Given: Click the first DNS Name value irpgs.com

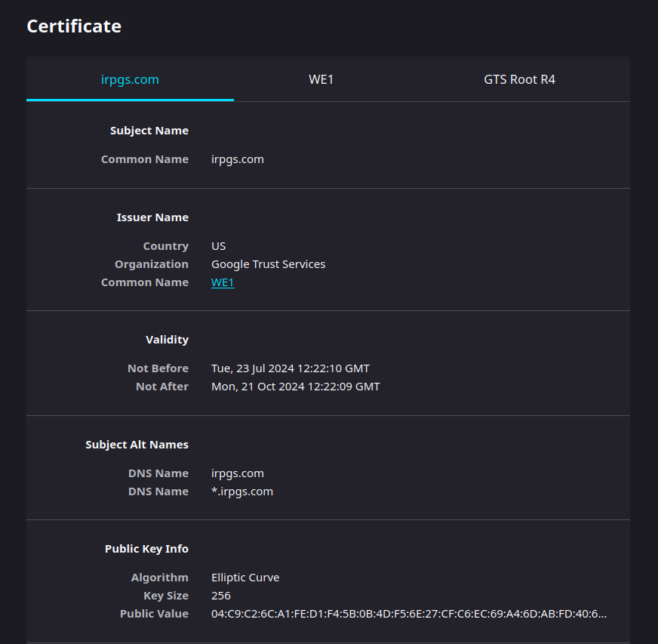Looking at the screenshot, I should coord(238,473).
